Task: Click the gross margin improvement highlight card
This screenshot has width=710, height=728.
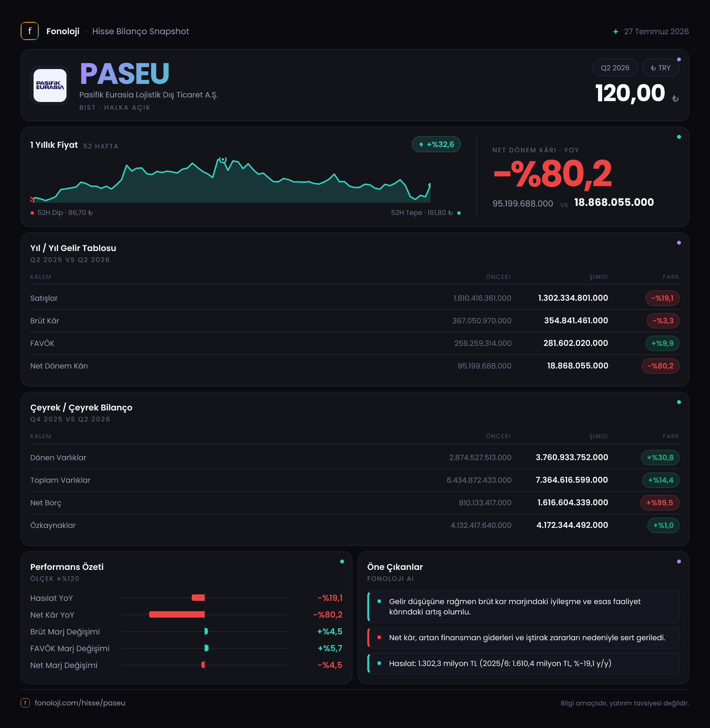Action: 523,606
